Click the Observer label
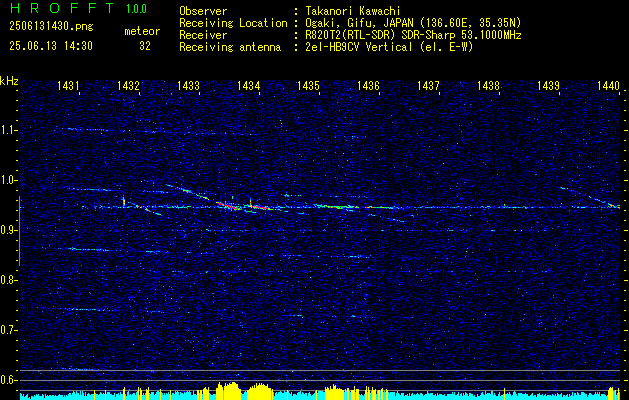Image resolution: width=629 pixels, height=400 pixels. click(203, 11)
